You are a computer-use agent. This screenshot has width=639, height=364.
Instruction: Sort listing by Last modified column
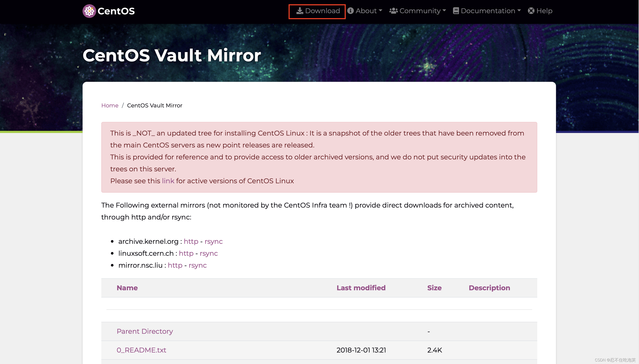361,288
